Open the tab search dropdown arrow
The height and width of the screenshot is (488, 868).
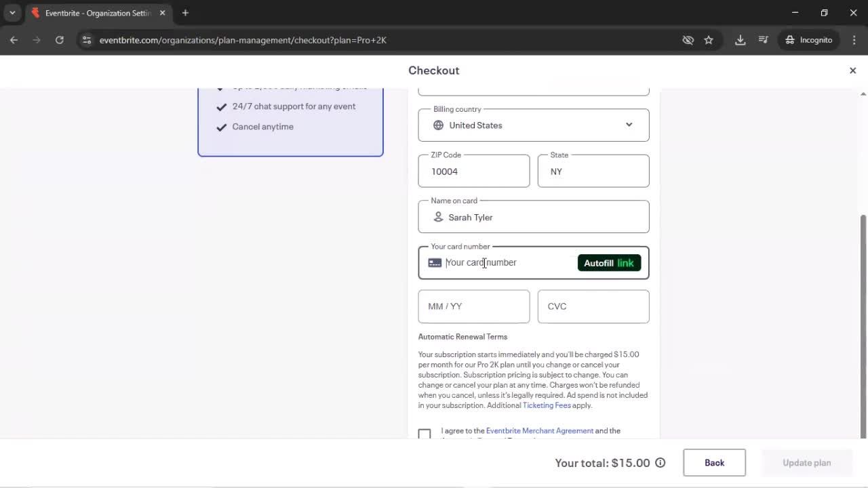click(12, 13)
